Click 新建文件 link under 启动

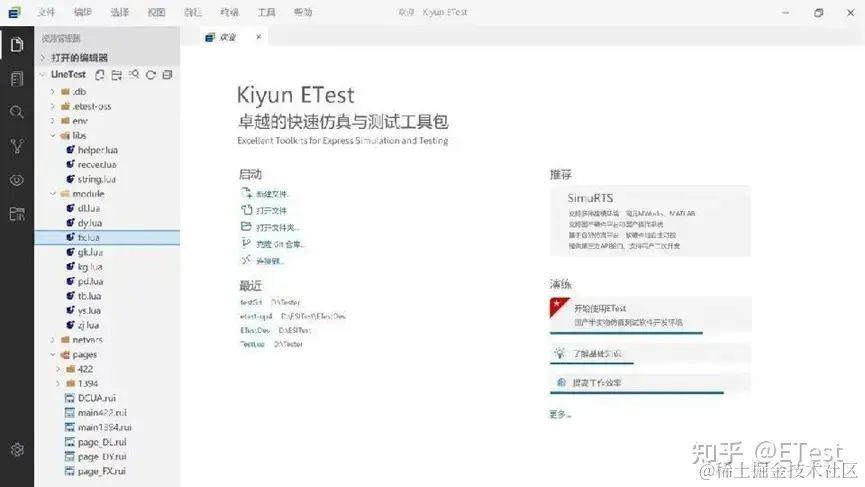[x=273, y=194]
